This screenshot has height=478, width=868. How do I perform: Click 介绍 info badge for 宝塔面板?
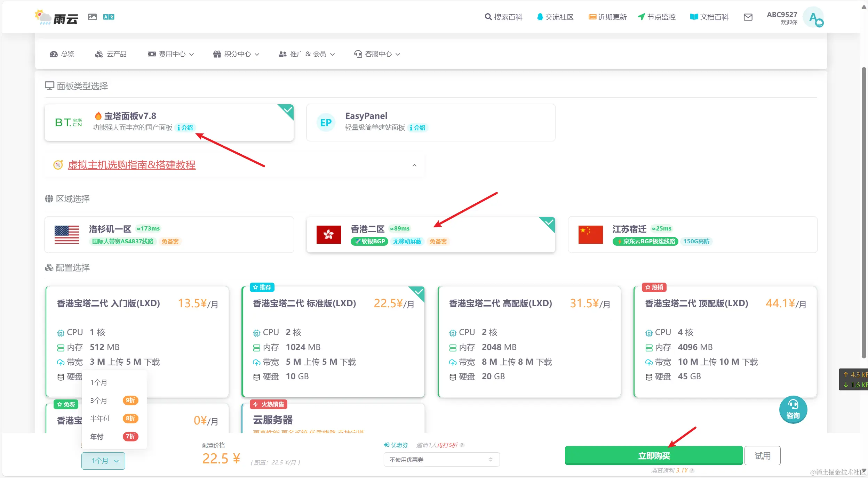pos(185,128)
